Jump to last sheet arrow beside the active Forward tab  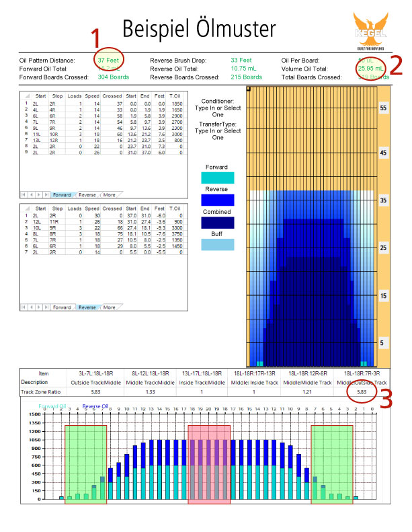pyautogui.click(x=46, y=195)
